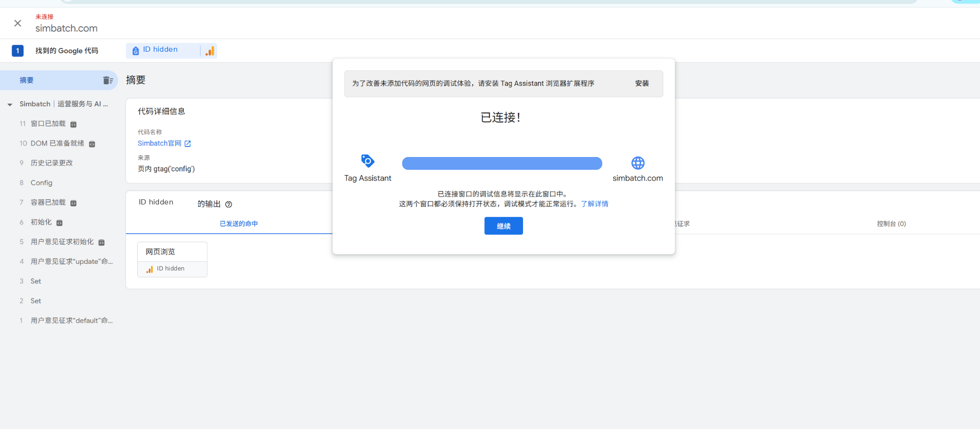Click the Simbatch page title in sidebar
The image size is (980, 429).
coord(64,104)
